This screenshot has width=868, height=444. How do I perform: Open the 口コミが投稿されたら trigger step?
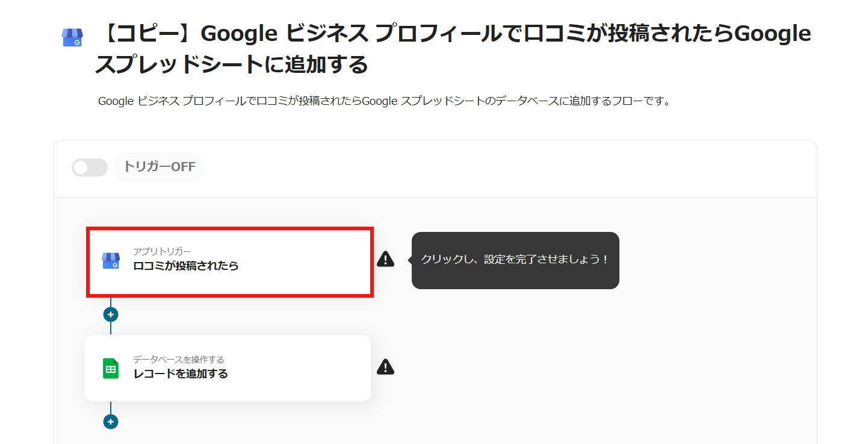coord(185,266)
